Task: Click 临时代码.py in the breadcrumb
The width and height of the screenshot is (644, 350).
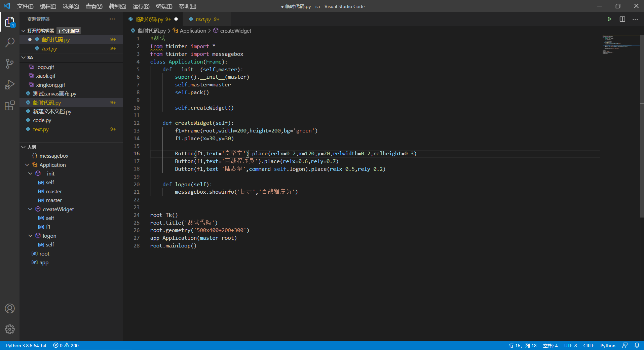Action: [152, 31]
